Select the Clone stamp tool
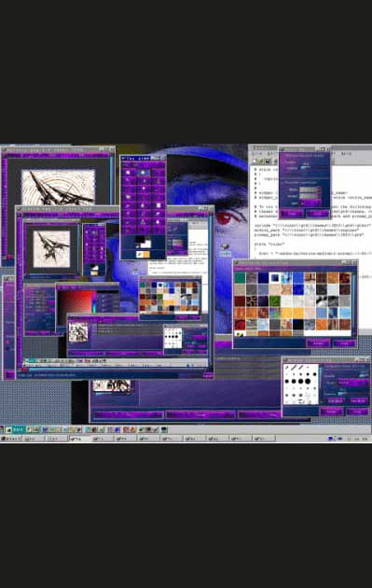The height and width of the screenshot is (588, 372). pyautogui.click(x=144, y=221)
